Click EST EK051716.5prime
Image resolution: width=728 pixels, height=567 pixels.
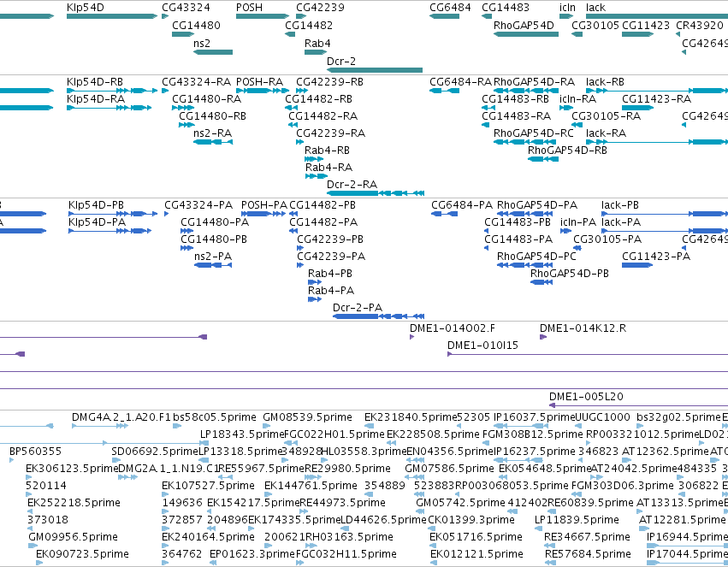click(476, 537)
